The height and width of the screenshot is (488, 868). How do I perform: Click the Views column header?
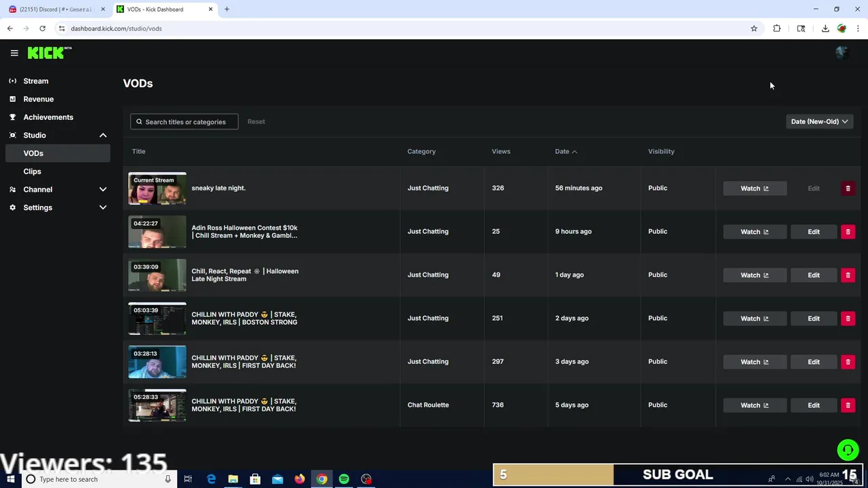(501, 151)
